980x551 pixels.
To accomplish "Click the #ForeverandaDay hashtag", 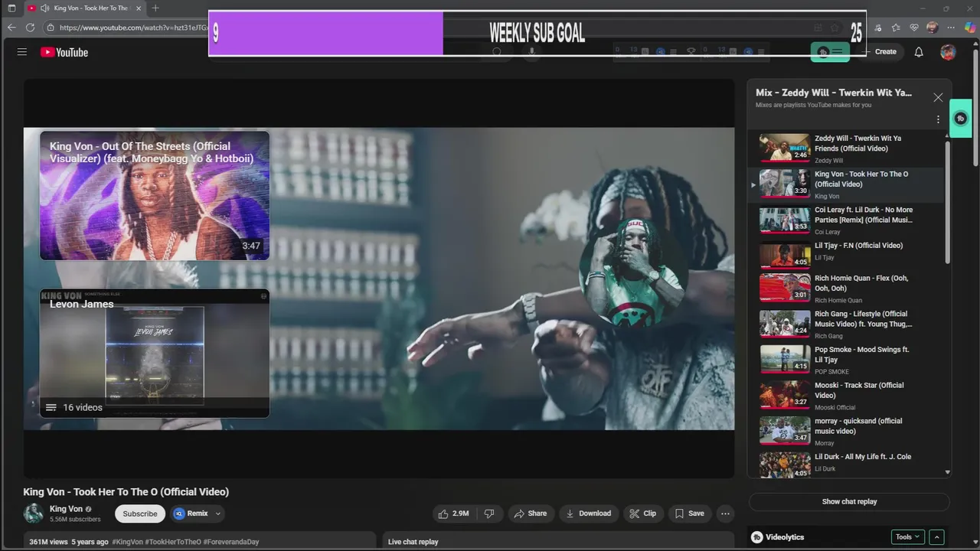I will click(x=231, y=542).
